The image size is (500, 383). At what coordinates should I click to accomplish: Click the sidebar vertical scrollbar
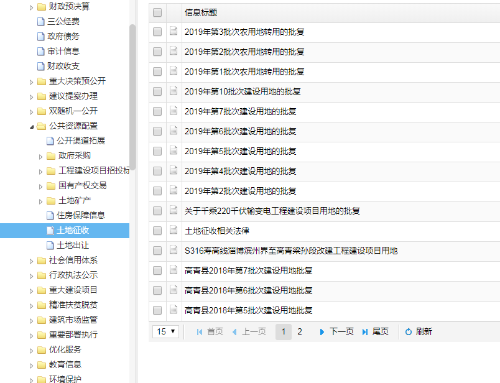click(x=132, y=97)
